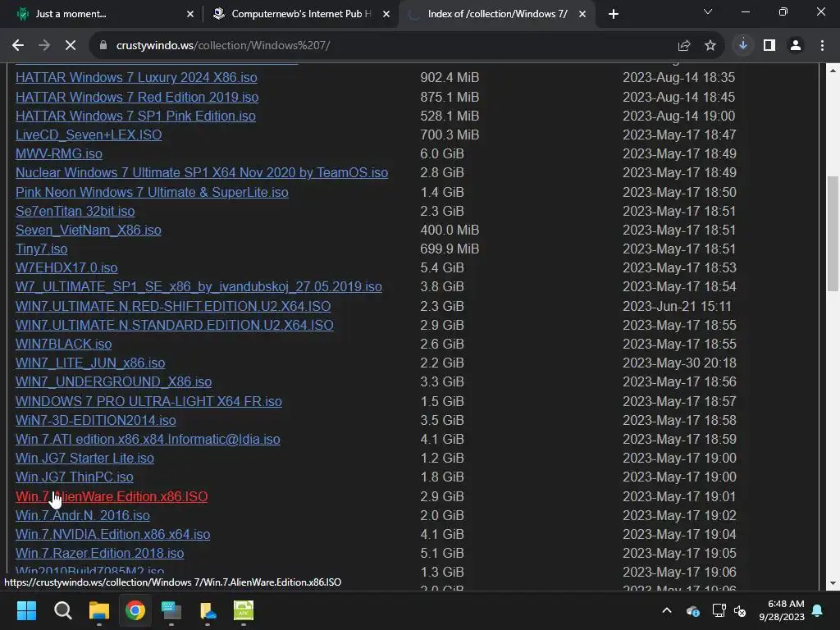
Task: Open the Win JG7 ThinPC.iso link
Action: pyautogui.click(x=75, y=477)
